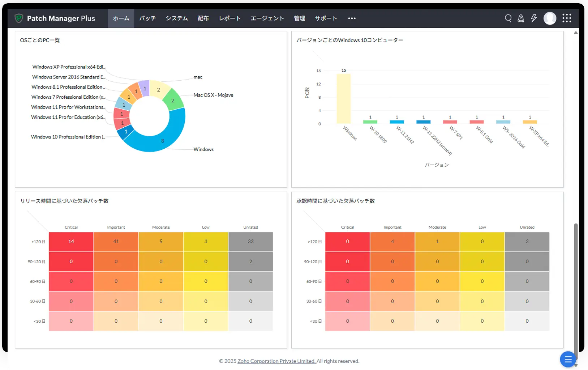Click the green Mac OS X Mojave segment
The height and width of the screenshot is (370, 588).
(x=173, y=99)
